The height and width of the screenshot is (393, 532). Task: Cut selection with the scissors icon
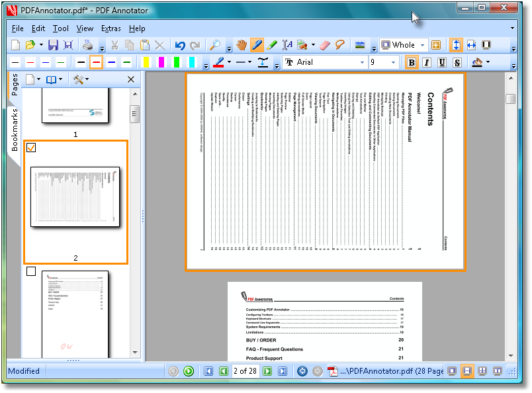[x=114, y=45]
